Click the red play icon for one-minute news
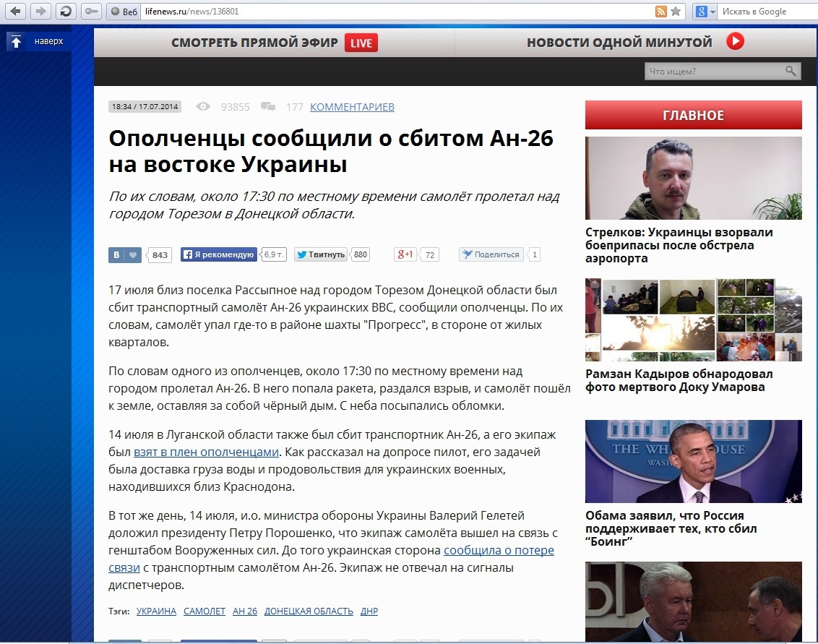The width and height of the screenshot is (818, 644). pos(735,42)
